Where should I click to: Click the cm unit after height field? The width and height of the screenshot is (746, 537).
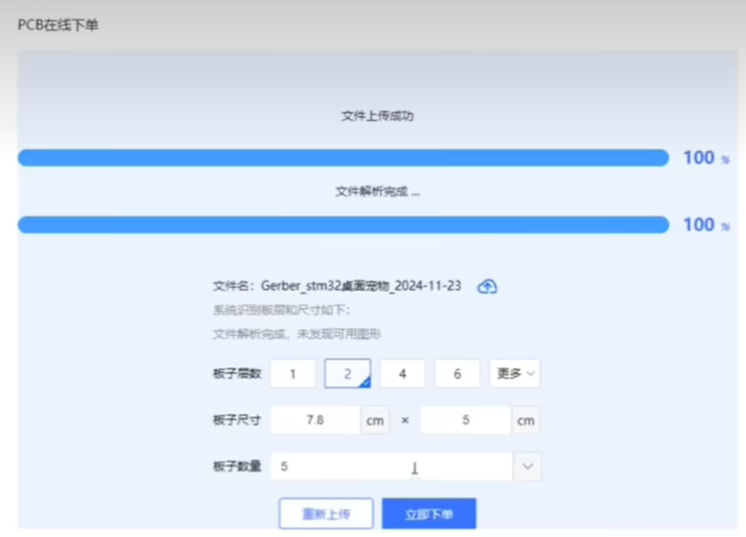point(525,420)
